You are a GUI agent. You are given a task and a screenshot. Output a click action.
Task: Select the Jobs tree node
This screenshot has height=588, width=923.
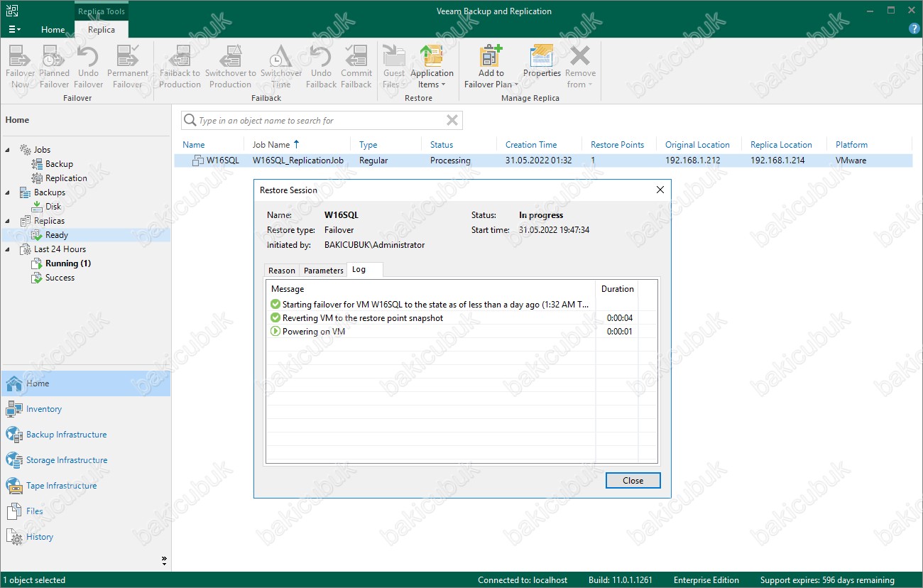[x=42, y=150]
